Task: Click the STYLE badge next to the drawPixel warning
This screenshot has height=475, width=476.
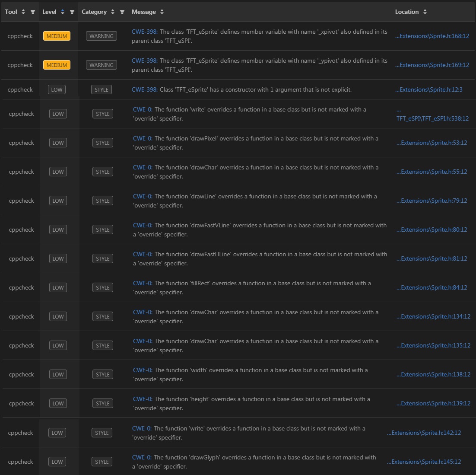Action: 102,143
